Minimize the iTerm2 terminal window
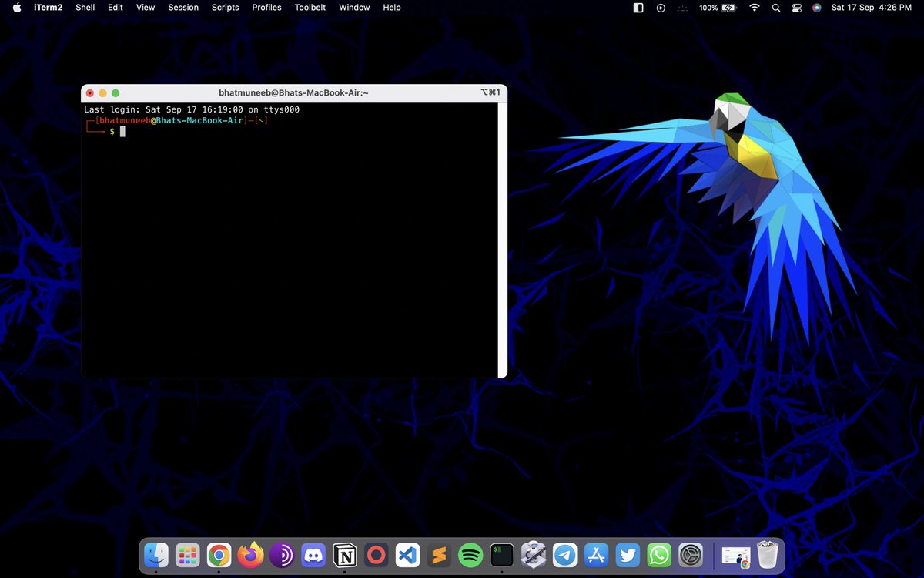 tap(102, 92)
